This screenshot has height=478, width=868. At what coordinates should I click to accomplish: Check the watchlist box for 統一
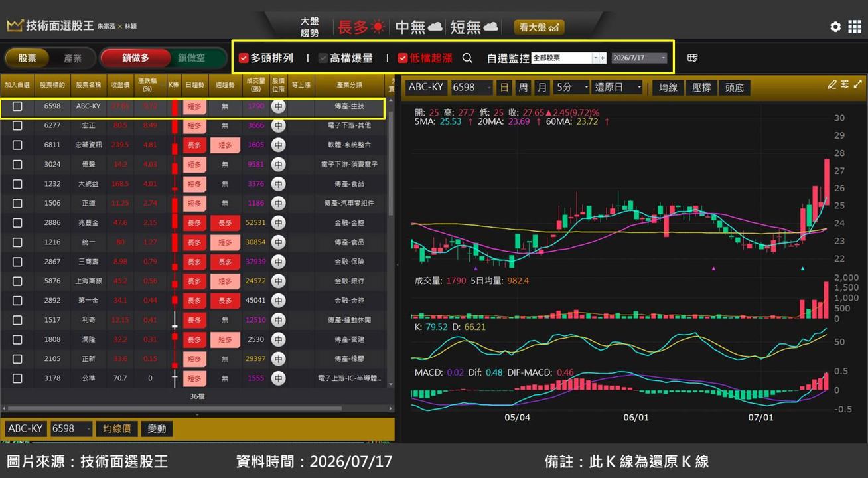tap(17, 242)
